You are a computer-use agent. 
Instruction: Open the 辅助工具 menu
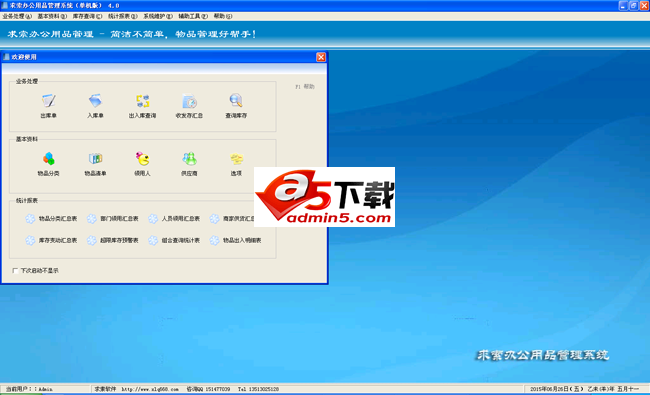coord(193,16)
